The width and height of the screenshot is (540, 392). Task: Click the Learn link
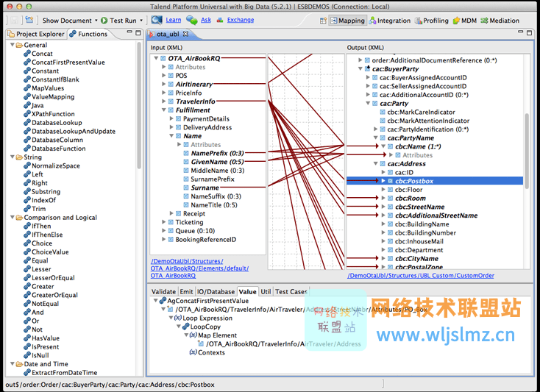(x=173, y=20)
